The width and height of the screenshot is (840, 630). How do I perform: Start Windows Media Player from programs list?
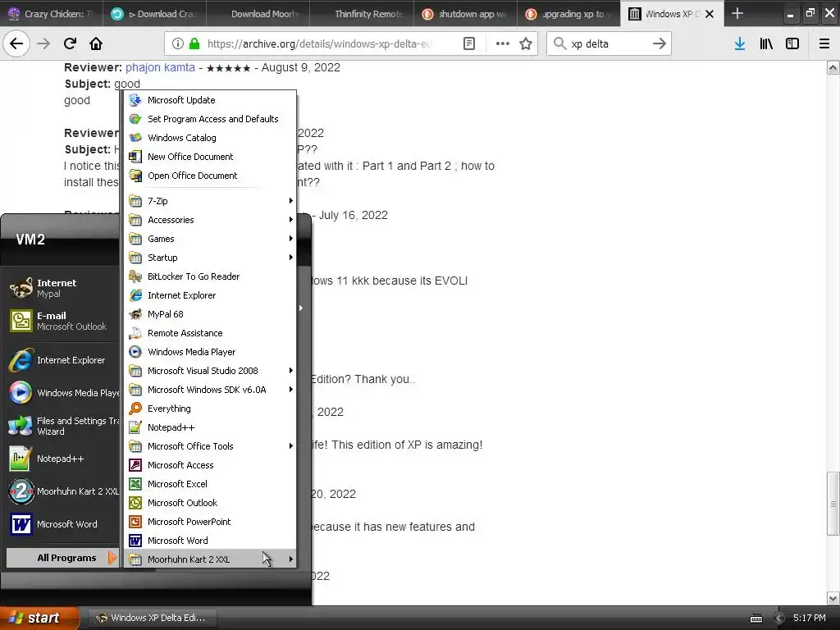coord(210,352)
